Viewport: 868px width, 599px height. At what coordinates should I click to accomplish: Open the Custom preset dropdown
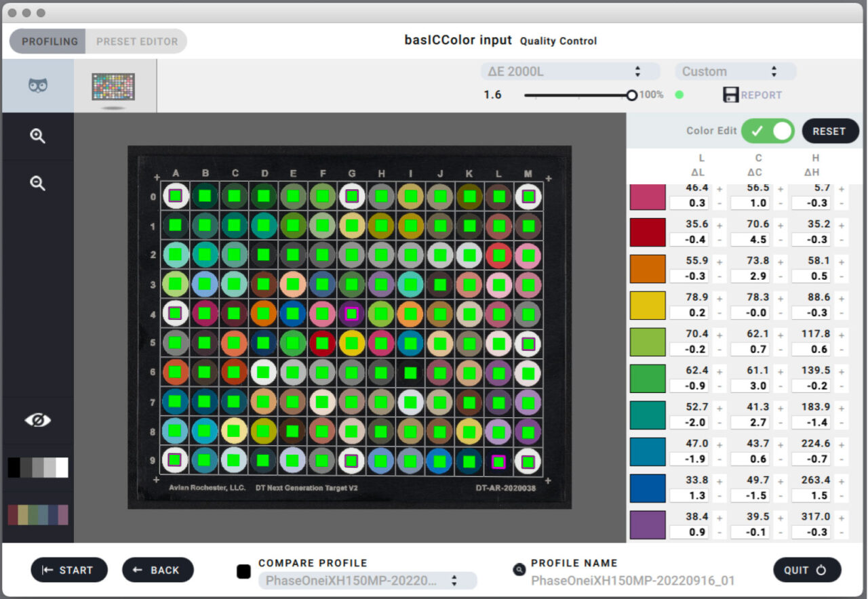click(735, 72)
